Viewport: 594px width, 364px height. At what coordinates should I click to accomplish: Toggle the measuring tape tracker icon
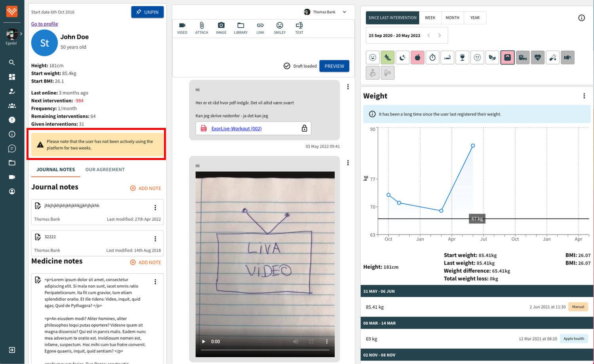point(522,57)
